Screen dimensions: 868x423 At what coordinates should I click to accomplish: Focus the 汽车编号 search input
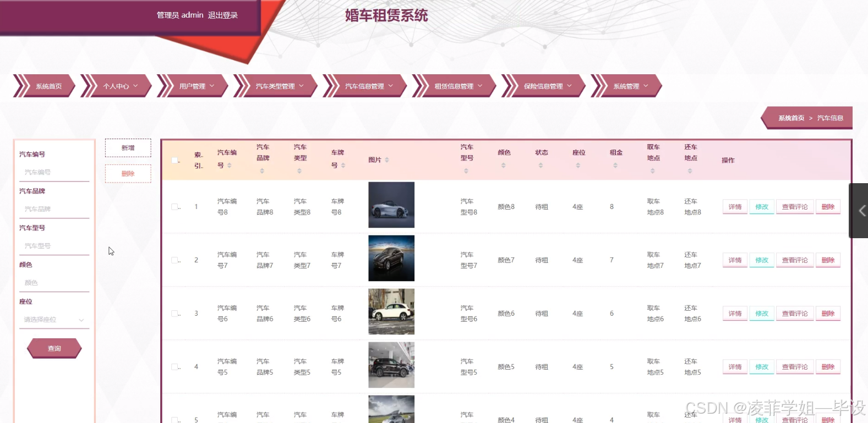click(54, 172)
